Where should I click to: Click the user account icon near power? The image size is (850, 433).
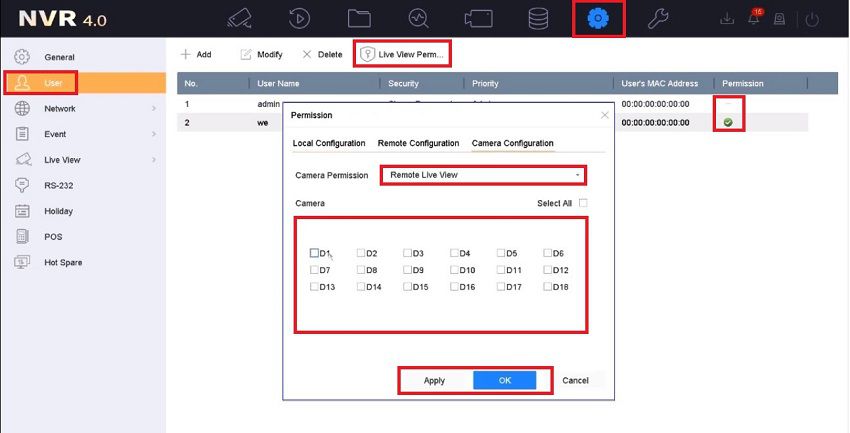[x=780, y=20]
